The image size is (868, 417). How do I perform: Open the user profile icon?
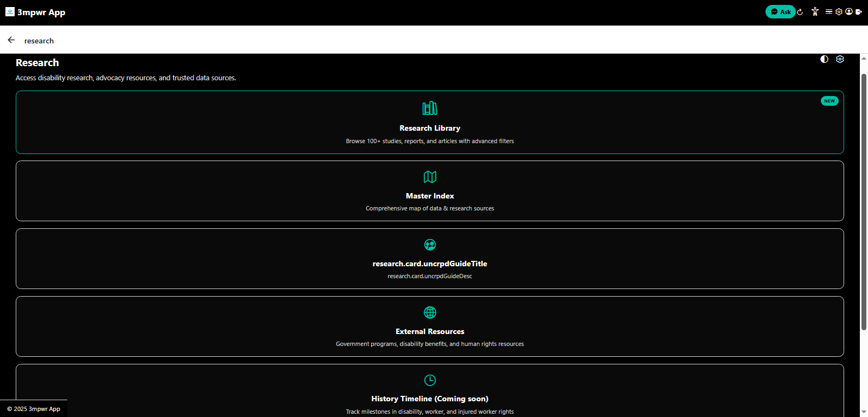(x=849, y=11)
